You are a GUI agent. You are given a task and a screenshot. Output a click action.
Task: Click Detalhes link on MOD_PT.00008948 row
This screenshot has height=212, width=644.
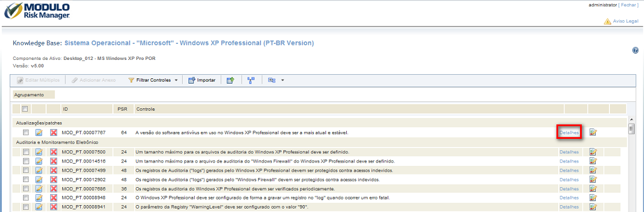[569, 198]
